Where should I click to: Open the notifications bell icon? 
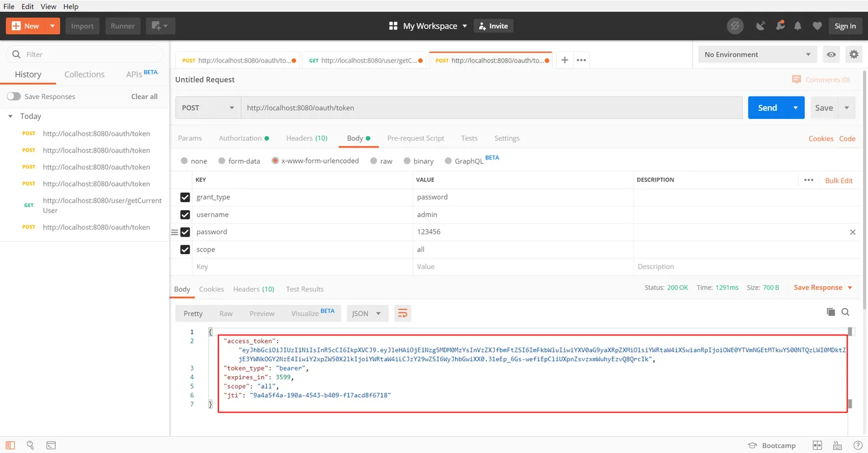coord(798,26)
